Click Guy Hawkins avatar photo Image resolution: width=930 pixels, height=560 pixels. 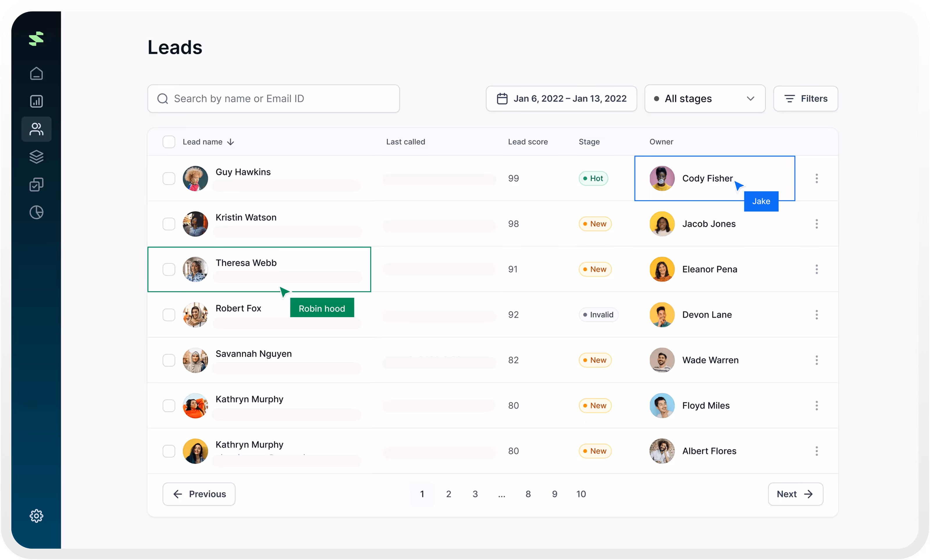[195, 179]
